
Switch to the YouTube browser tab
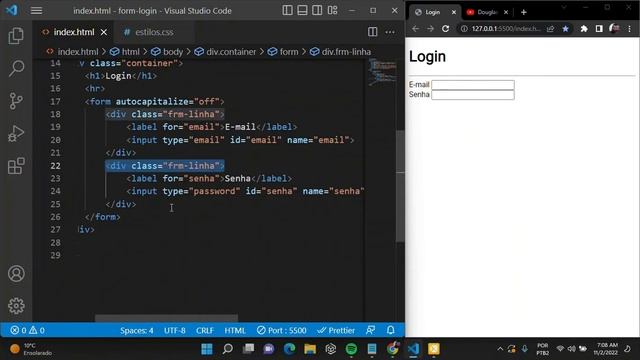(x=487, y=12)
